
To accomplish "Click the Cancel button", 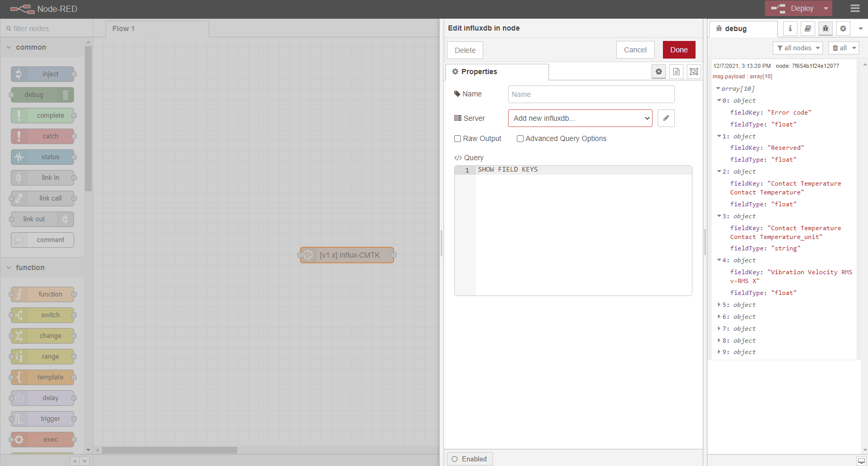I will point(635,50).
